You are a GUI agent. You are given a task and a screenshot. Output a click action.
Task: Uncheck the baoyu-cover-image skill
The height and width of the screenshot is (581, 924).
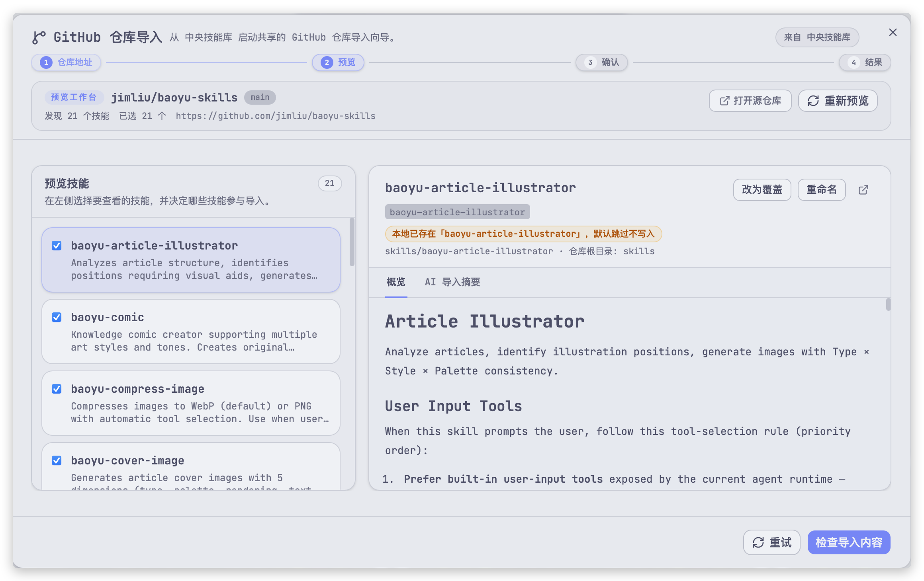(x=57, y=460)
